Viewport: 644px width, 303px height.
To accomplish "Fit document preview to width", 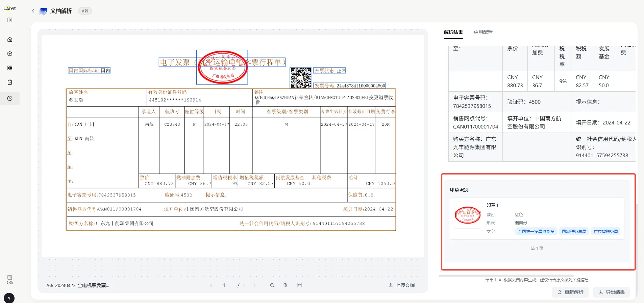I will point(299,285).
